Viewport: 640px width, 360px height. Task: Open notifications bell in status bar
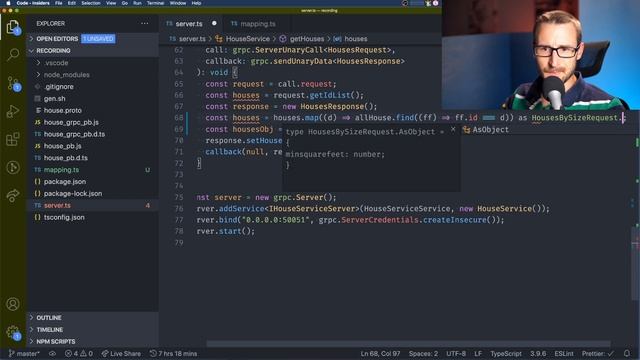click(x=627, y=353)
